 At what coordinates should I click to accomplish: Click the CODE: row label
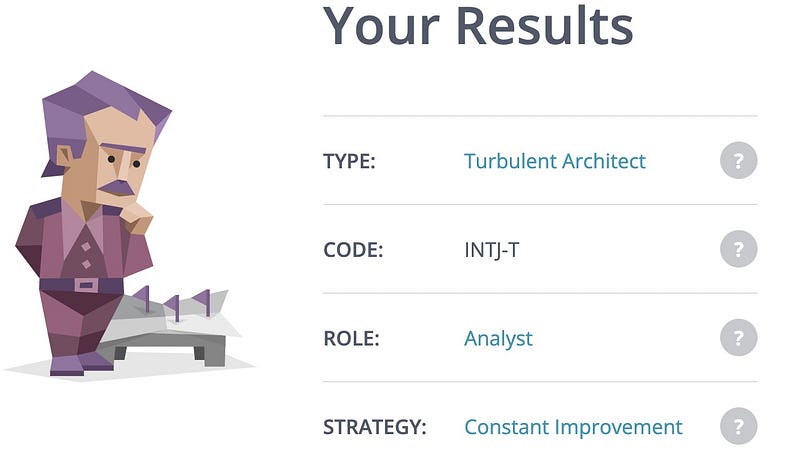[353, 250]
